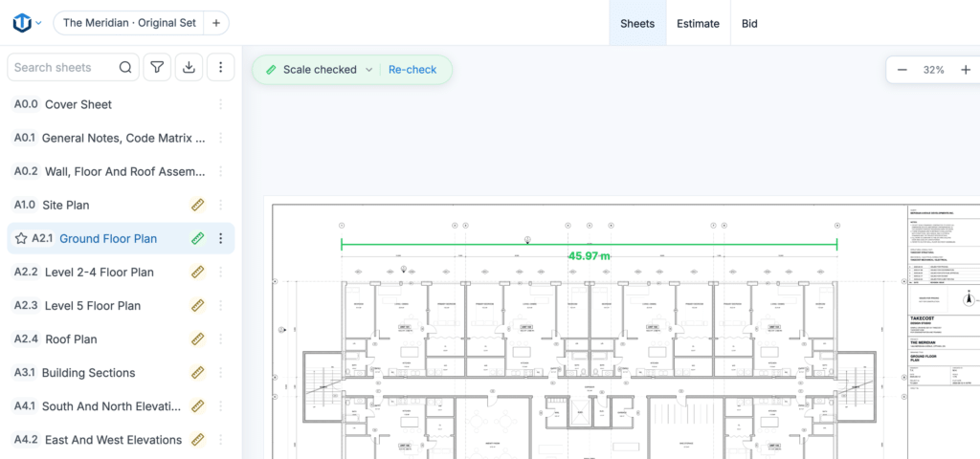Screen dimensions: 980x459
Task: Open more options for Level 2-4 Floor Plan row
Action: (x=220, y=273)
